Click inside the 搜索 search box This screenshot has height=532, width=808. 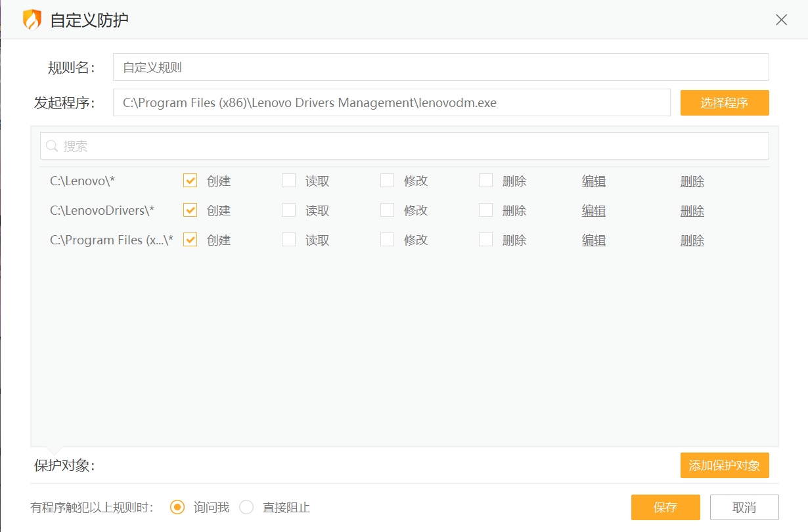pyautogui.click(x=263, y=145)
